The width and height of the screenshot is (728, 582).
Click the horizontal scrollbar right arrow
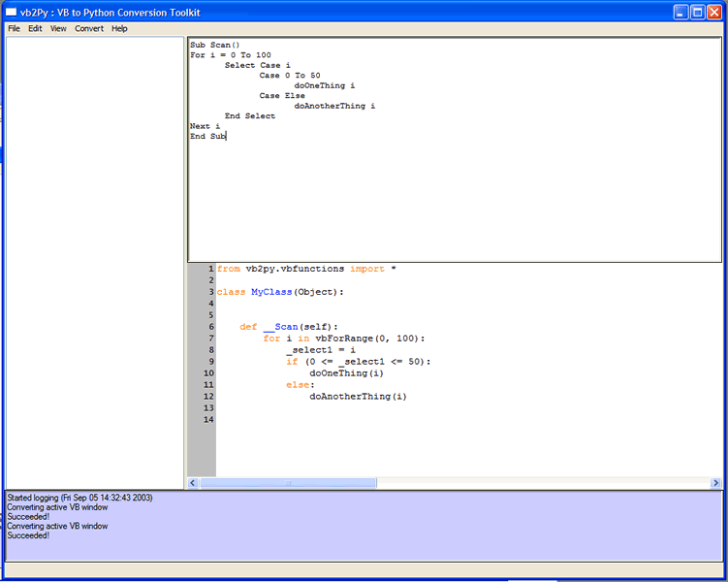715,483
